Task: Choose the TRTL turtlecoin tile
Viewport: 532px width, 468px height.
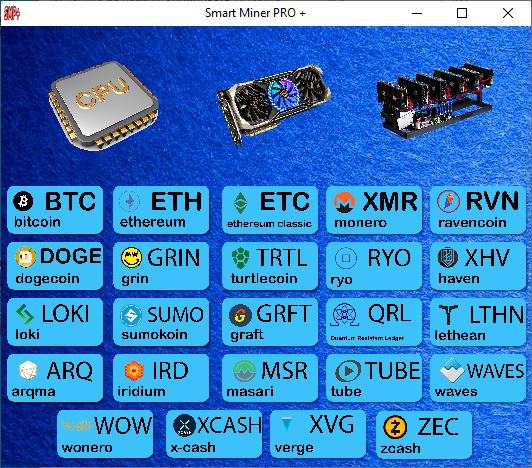Action: [270, 266]
